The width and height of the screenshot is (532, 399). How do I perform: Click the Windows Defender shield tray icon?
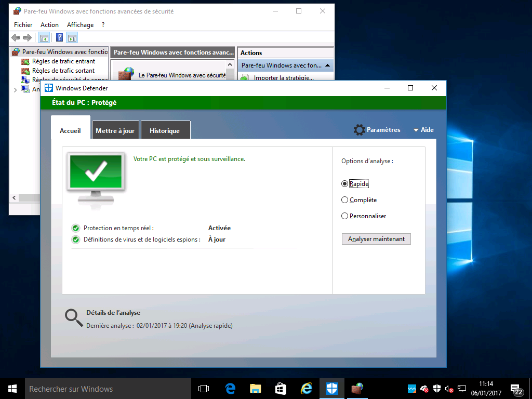click(x=437, y=389)
